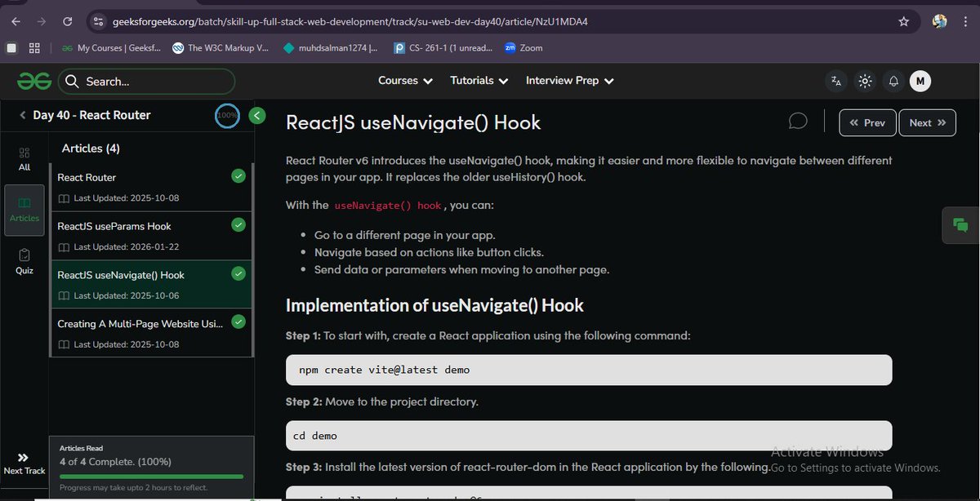Go back using the browser back arrow
980x501 pixels.
(17, 21)
